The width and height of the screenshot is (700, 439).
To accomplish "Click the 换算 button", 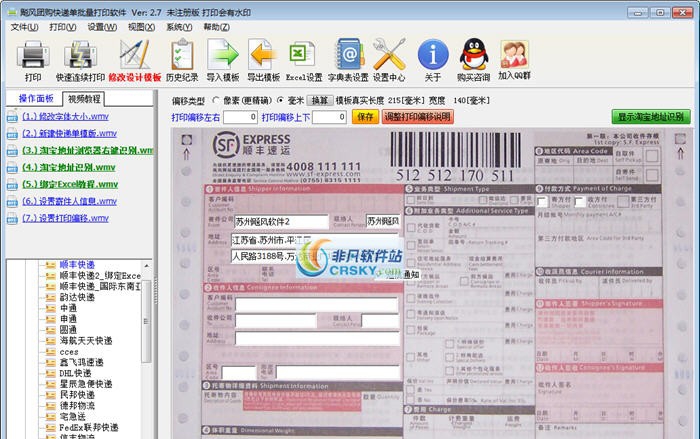I will point(320,101).
